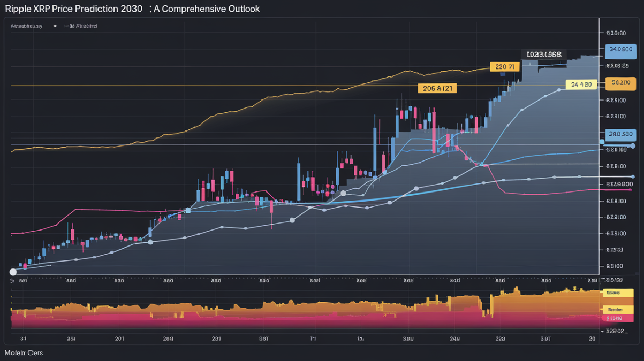
Task: Click the large white circle at chart origin
Action: click(13, 272)
